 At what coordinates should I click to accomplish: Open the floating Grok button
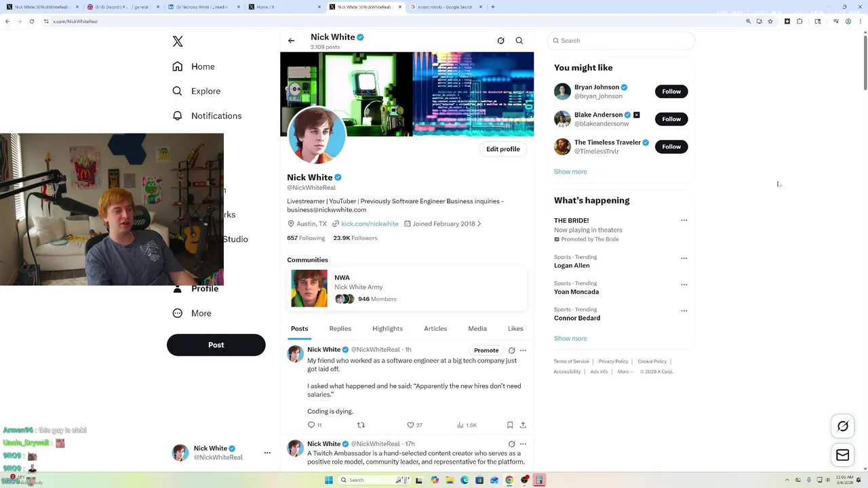[843, 426]
